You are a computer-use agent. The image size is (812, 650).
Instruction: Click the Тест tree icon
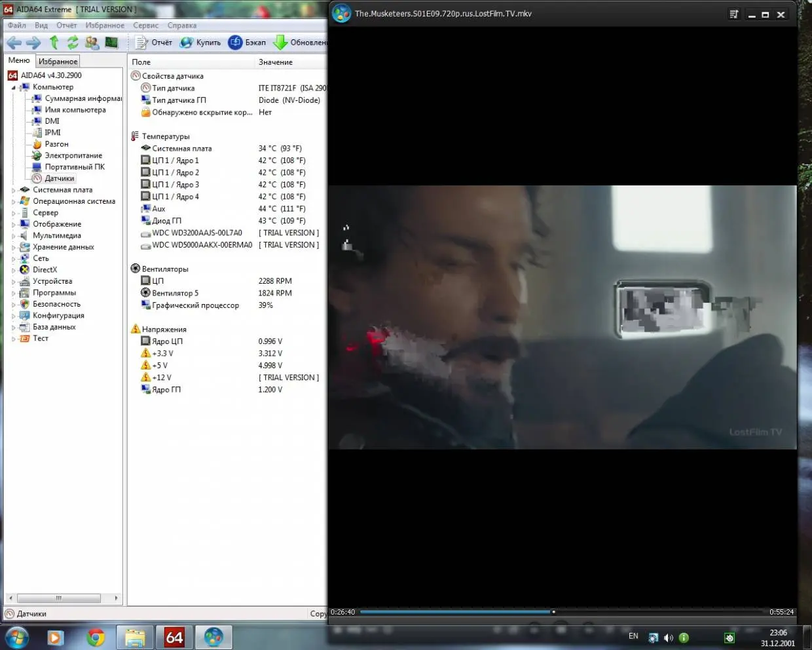[x=24, y=339]
